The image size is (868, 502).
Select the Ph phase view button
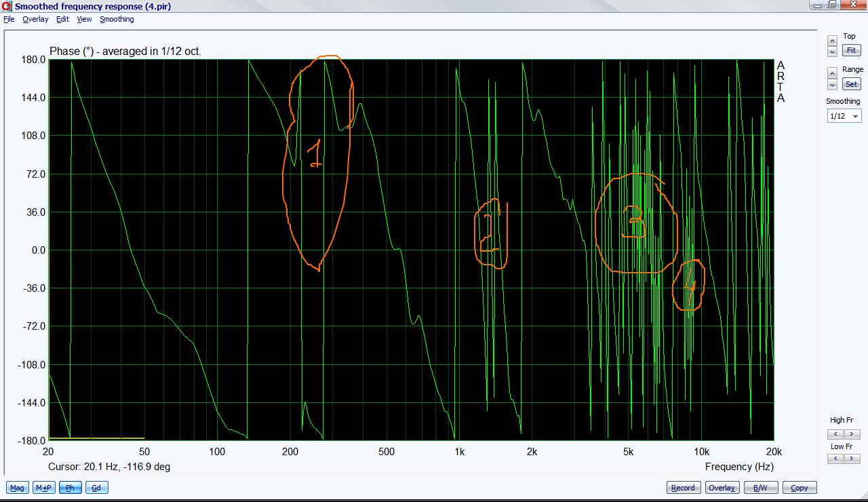pos(70,488)
